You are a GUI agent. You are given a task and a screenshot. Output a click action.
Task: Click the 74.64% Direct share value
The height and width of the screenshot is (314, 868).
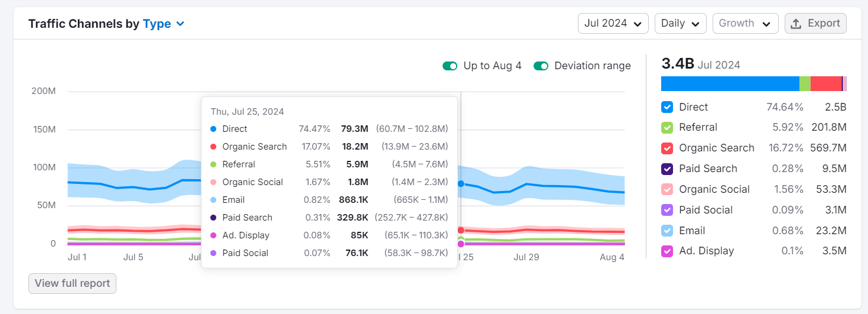785,107
